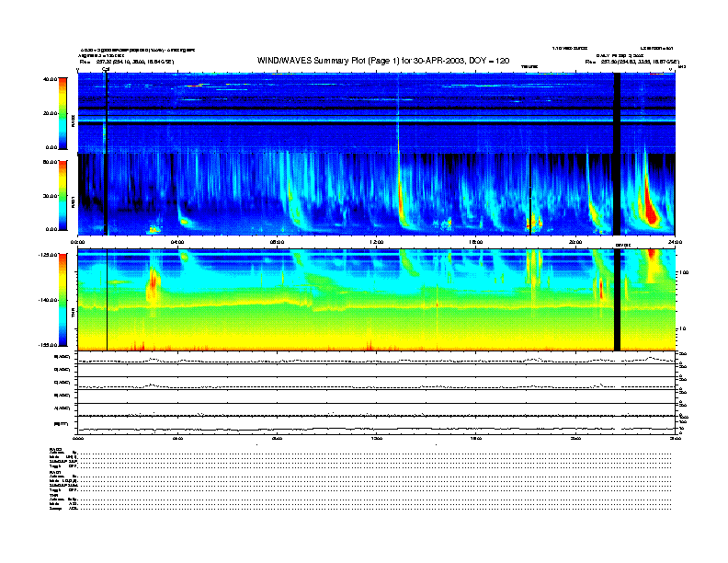Click the 30.00 label on RAD1 scale
This screenshot has width=728, height=563.
pos(50,196)
